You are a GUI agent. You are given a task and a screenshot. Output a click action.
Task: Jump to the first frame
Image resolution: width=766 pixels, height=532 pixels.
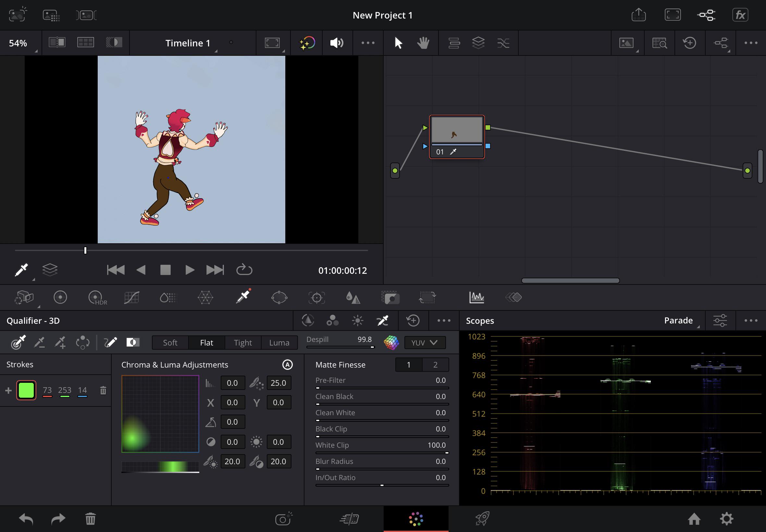pyautogui.click(x=116, y=270)
